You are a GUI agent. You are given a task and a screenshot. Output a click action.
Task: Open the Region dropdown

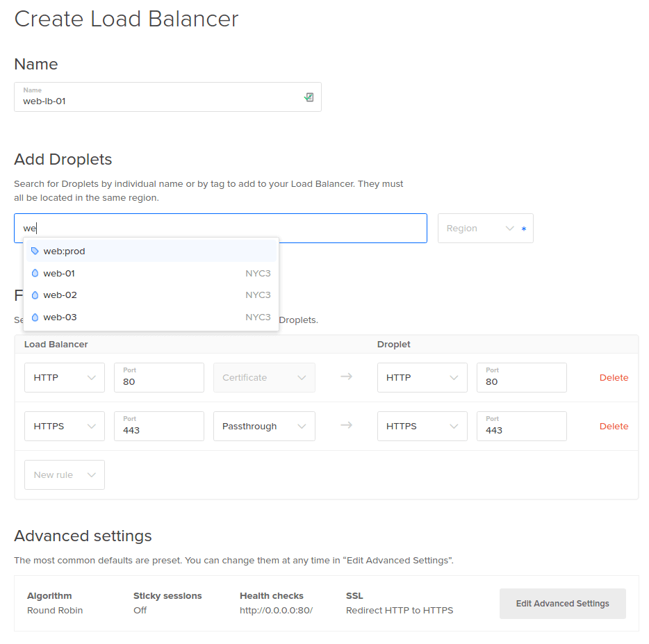485,228
